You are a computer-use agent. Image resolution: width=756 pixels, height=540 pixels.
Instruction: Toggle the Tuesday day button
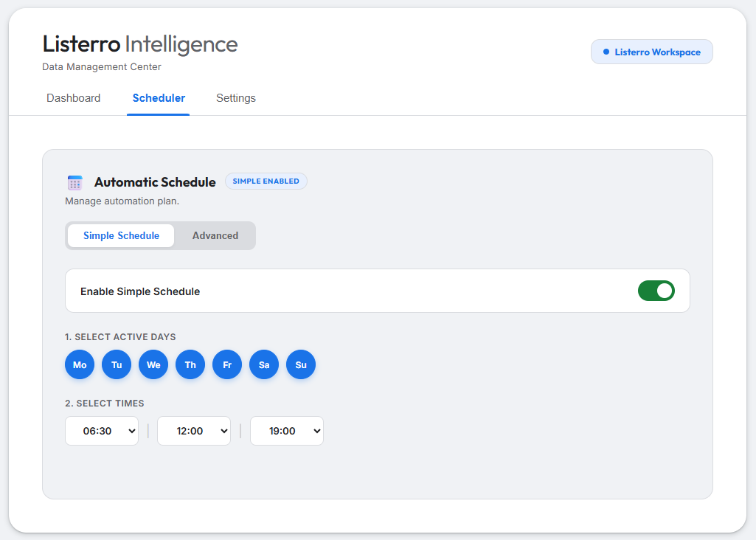pyautogui.click(x=117, y=365)
